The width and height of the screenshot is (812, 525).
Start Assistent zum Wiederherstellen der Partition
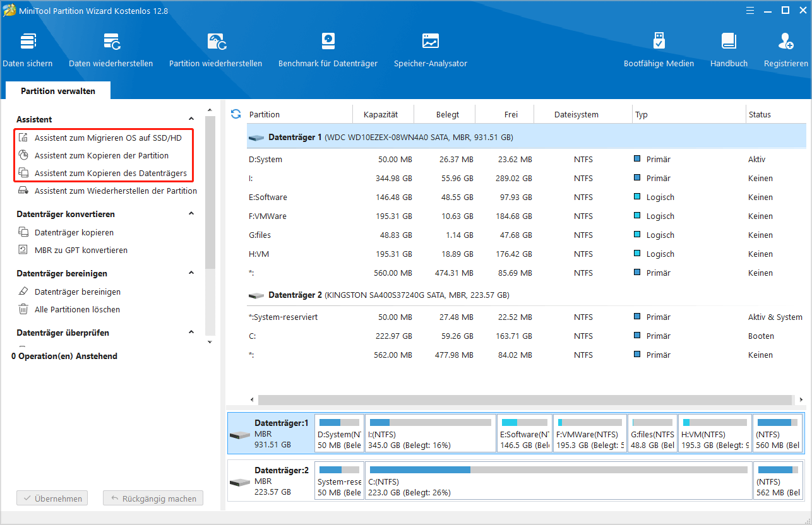point(107,191)
